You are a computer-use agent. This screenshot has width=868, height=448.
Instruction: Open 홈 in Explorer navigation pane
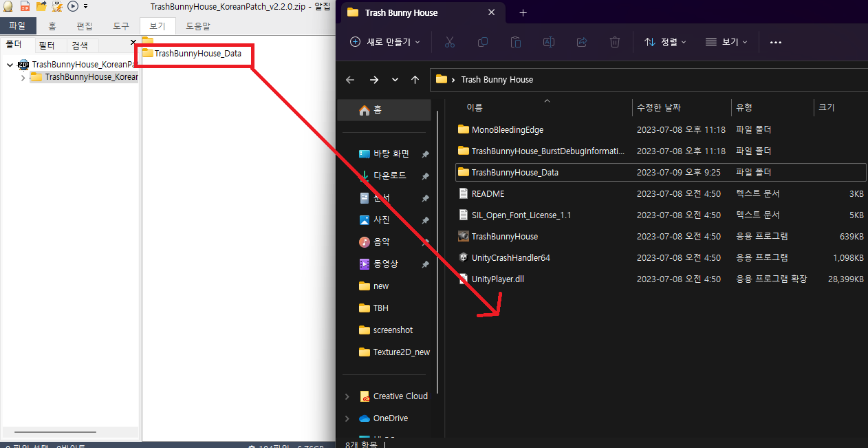(384, 110)
